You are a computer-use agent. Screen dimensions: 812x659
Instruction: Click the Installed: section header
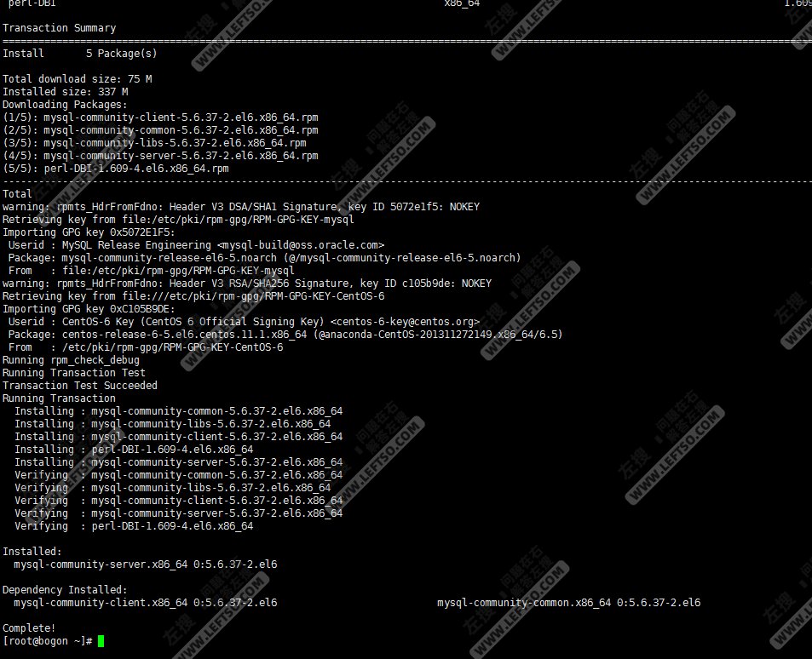(30, 551)
